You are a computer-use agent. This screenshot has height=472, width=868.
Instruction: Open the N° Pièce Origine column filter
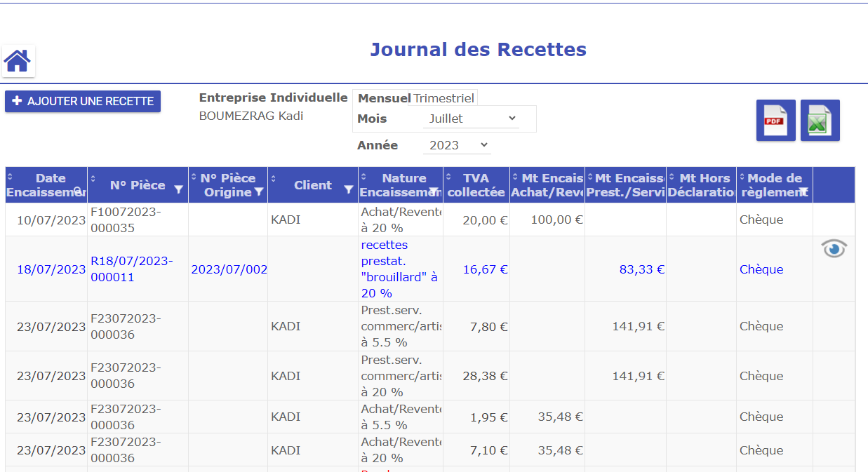click(259, 191)
